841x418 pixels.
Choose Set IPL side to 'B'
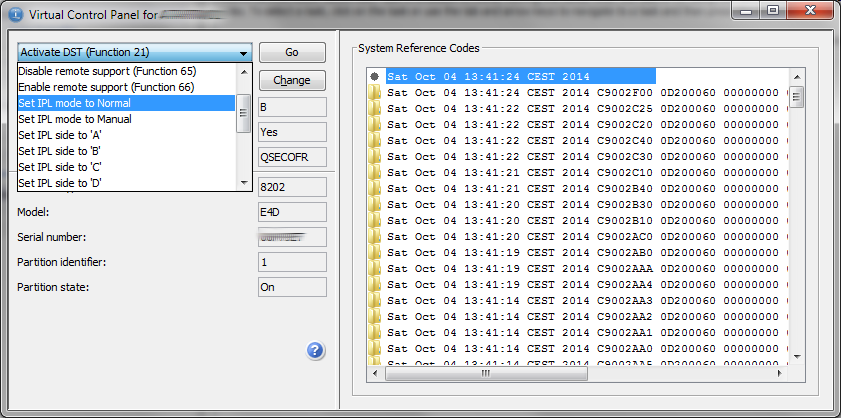126,151
